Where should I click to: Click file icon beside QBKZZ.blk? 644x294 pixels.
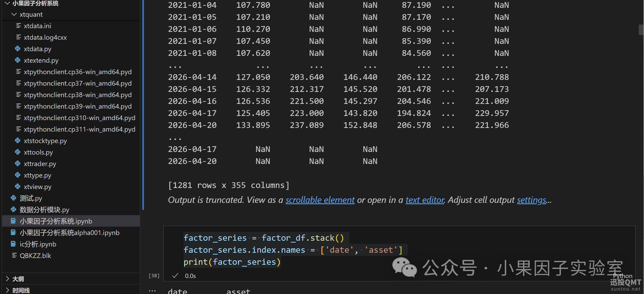click(14, 256)
